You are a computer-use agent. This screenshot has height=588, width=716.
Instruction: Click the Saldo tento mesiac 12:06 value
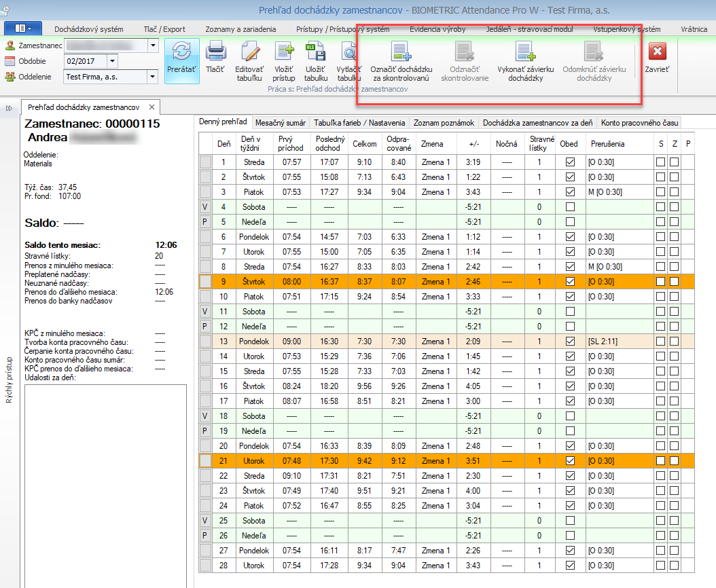[166, 245]
